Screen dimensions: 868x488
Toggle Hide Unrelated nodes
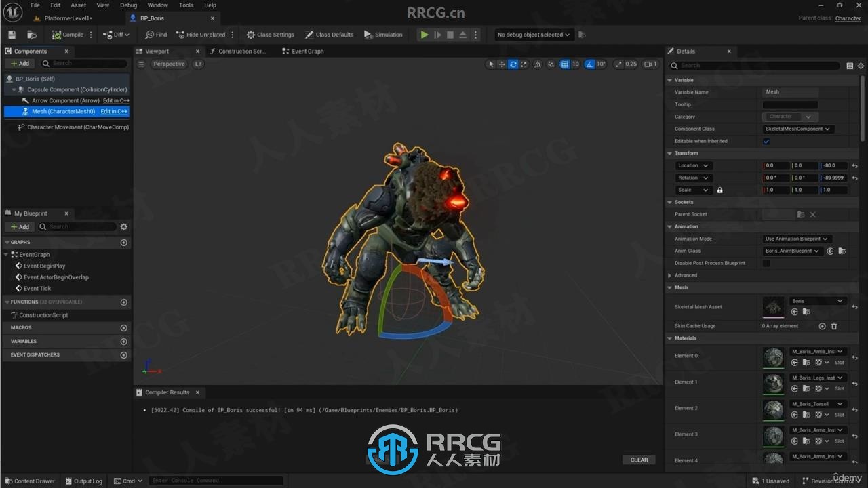coord(201,35)
